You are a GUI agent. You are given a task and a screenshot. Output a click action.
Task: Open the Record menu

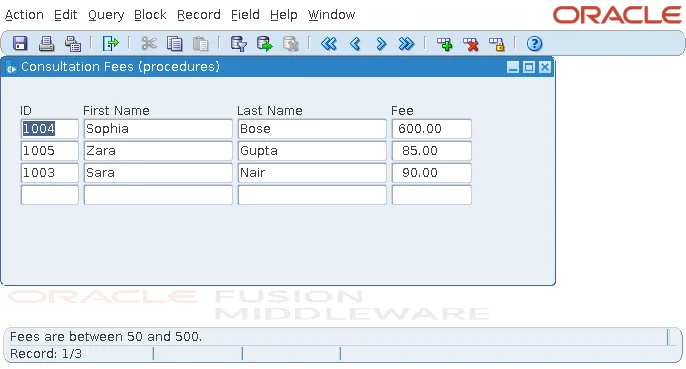[x=199, y=15]
